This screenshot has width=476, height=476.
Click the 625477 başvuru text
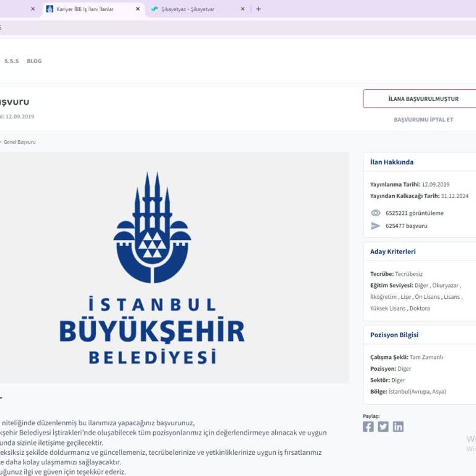pyautogui.click(x=406, y=226)
